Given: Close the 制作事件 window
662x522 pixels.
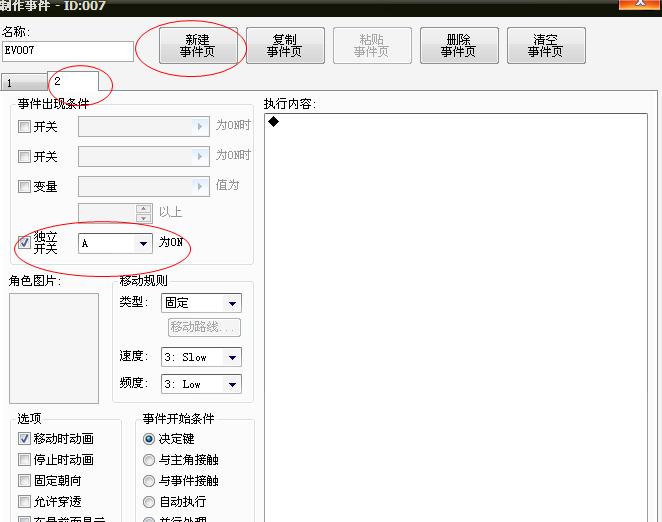Looking at the screenshot, I should click(x=640, y=4).
